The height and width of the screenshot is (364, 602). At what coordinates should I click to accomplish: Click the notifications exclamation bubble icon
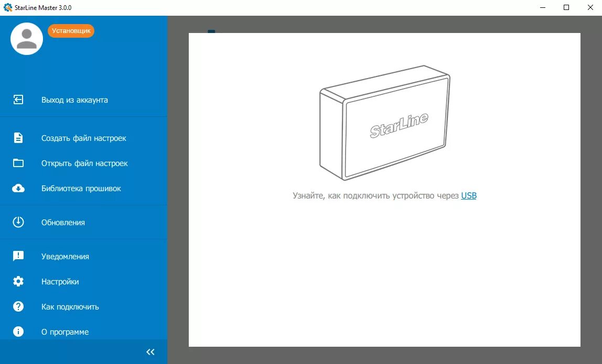point(18,256)
